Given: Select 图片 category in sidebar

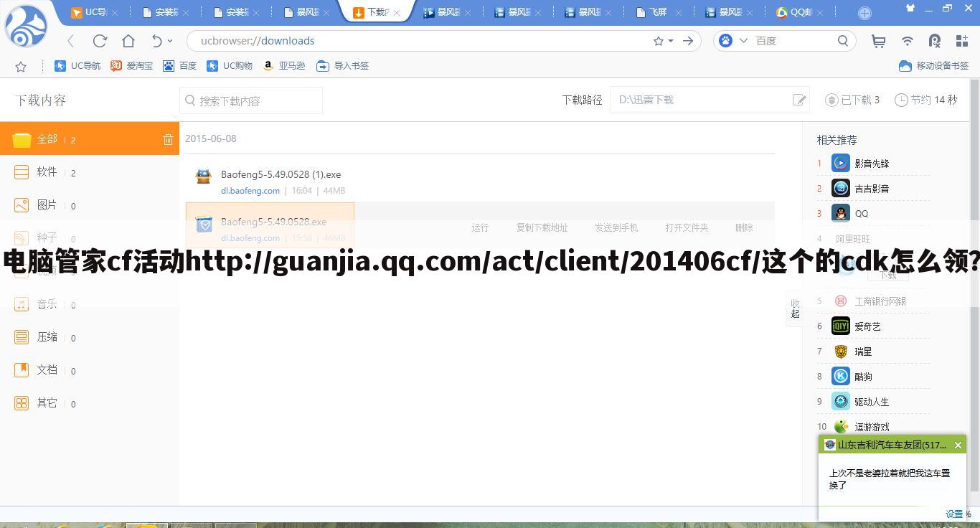Looking at the screenshot, I should 90,205.
